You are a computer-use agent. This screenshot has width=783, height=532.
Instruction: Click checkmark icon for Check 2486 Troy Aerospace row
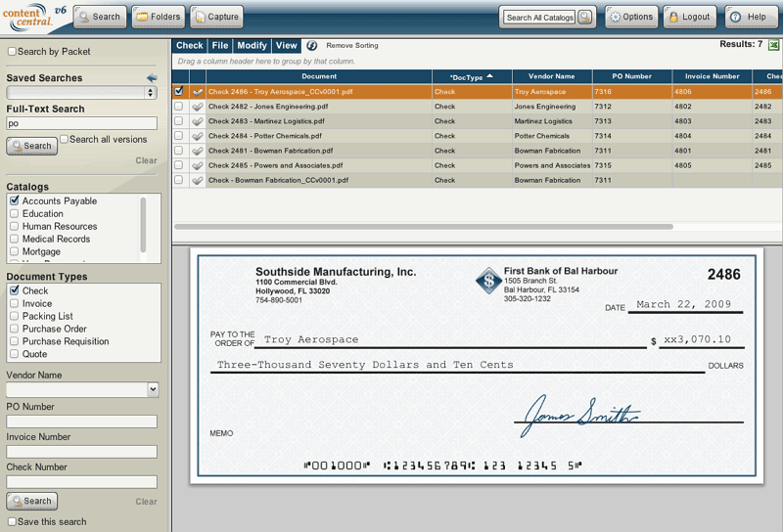point(198,92)
